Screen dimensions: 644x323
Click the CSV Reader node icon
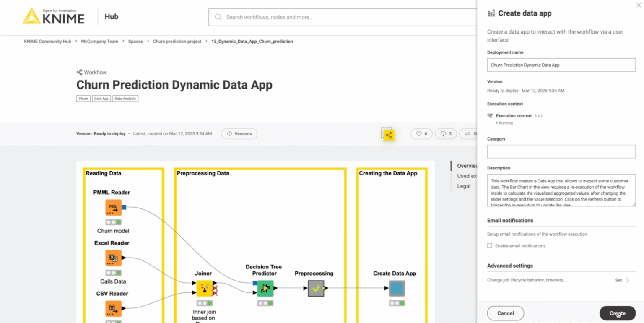tap(113, 308)
